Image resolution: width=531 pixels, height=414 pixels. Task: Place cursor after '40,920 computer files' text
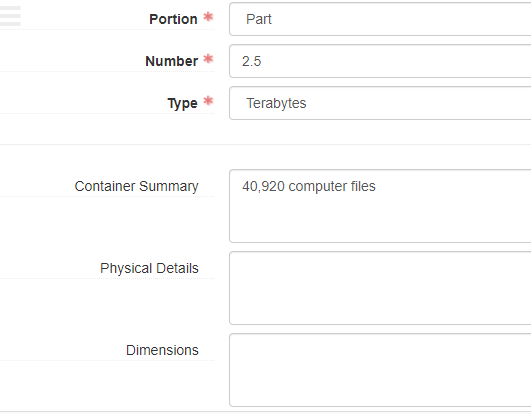376,186
